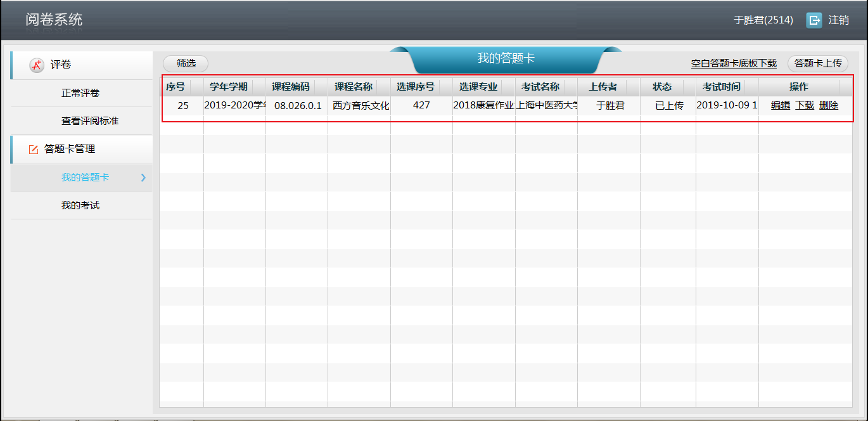Click the 答题卡上传 upload button
Image resolution: width=868 pixels, height=421 pixels.
click(x=817, y=63)
